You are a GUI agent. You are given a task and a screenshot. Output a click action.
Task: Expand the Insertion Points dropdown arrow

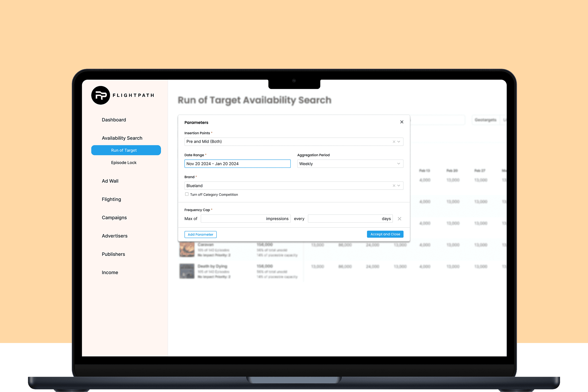click(399, 142)
